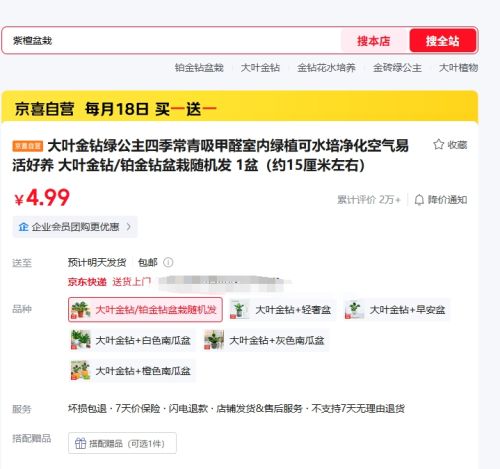The width and height of the screenshot is (500, 469).
Task: Open suggested search 铂金钻盆栽
Action: [x=199, y=68]
